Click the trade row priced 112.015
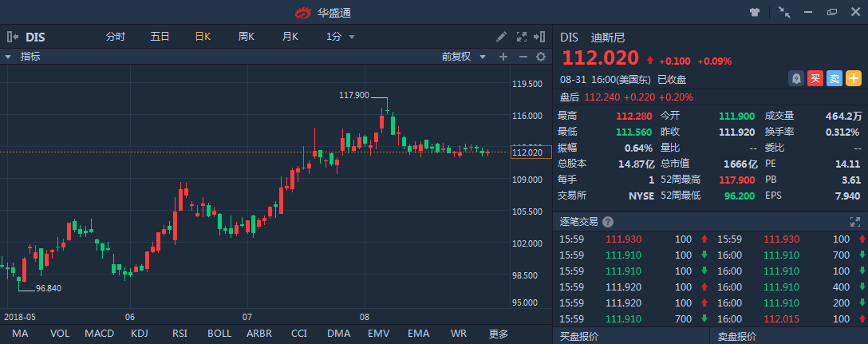868x344 pixels. (789, 319)
